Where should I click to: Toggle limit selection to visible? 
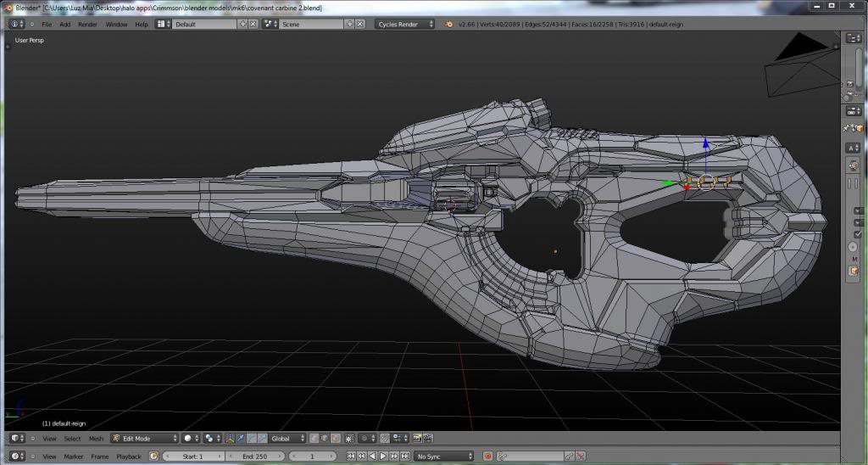349,439
